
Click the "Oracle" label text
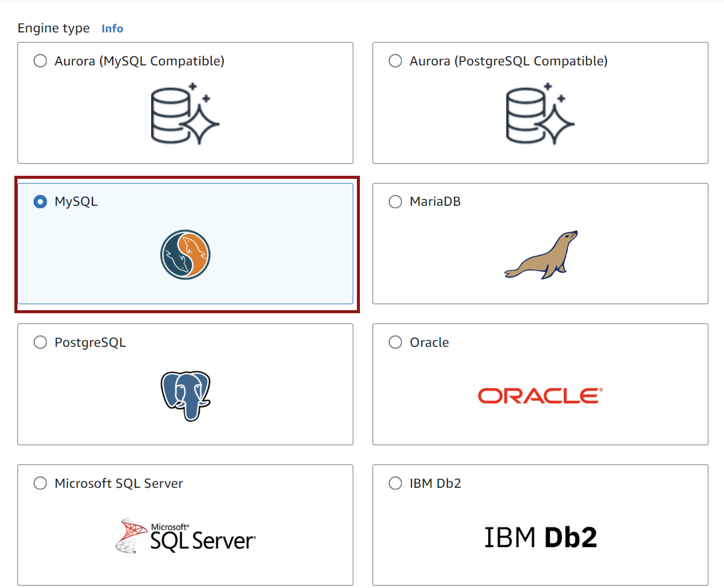point(429,343)
